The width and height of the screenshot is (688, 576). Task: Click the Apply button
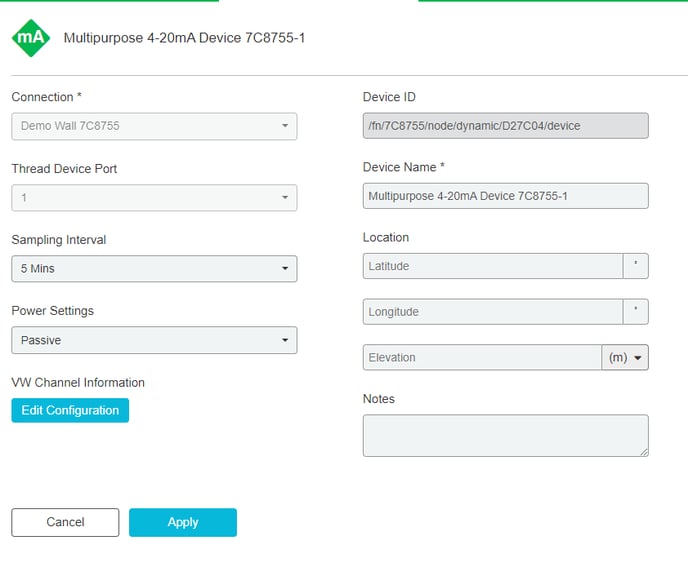click(183, 522)
